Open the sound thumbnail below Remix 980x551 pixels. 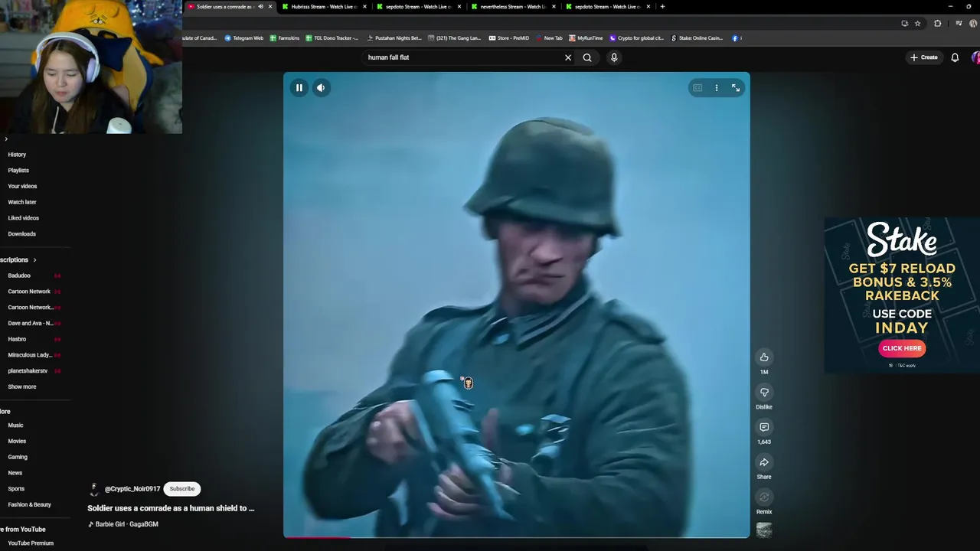click(764, 530)
